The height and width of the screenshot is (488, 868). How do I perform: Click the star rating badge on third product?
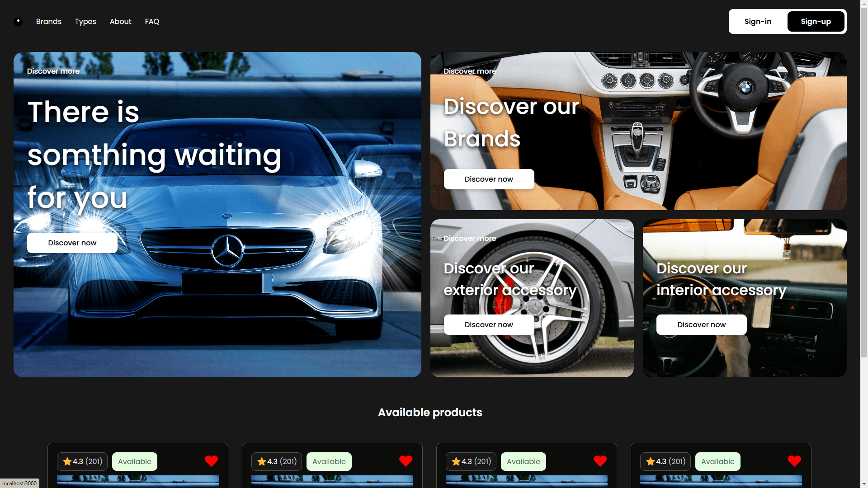(471, 461)
